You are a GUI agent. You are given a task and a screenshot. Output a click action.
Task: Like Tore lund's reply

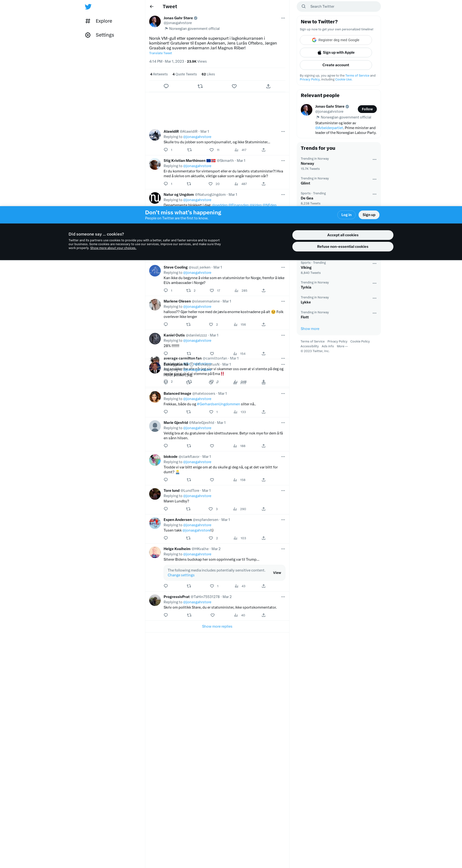point(211,509)
